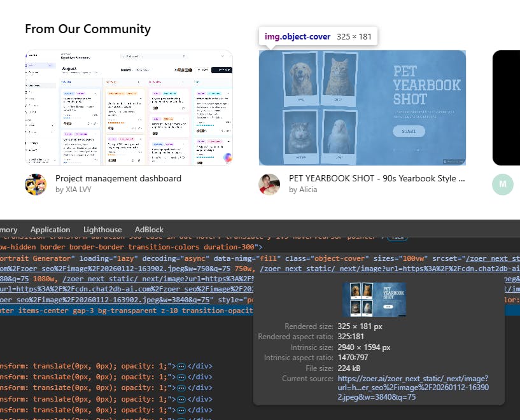Click the loading="lazy" attribute in DOM
520x420 pixels.
pos(108,258)
